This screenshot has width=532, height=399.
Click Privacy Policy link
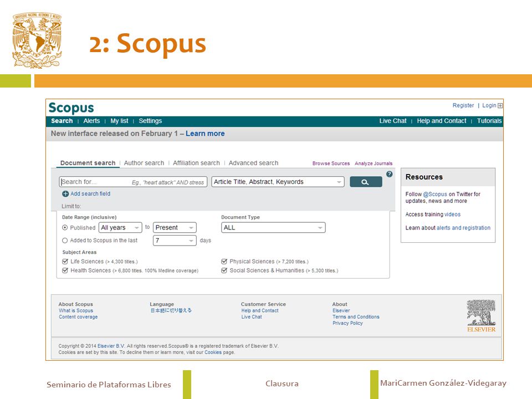tap(347, 323)
